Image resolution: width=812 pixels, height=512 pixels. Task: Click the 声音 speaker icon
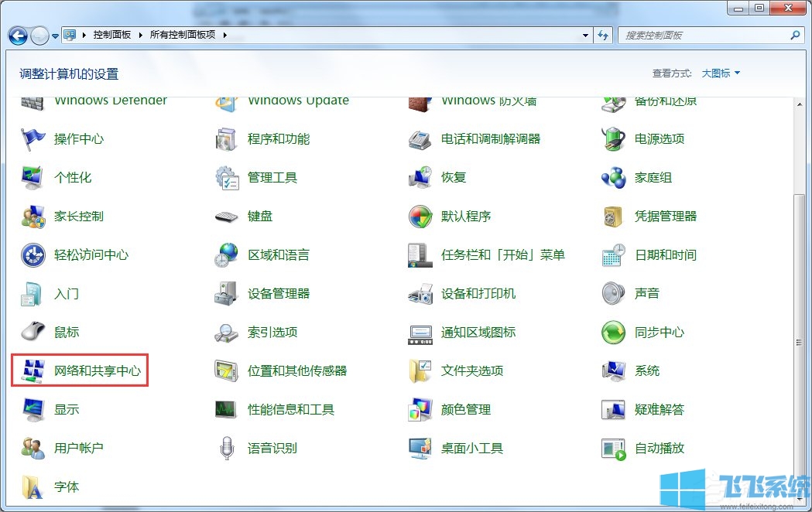613,294
